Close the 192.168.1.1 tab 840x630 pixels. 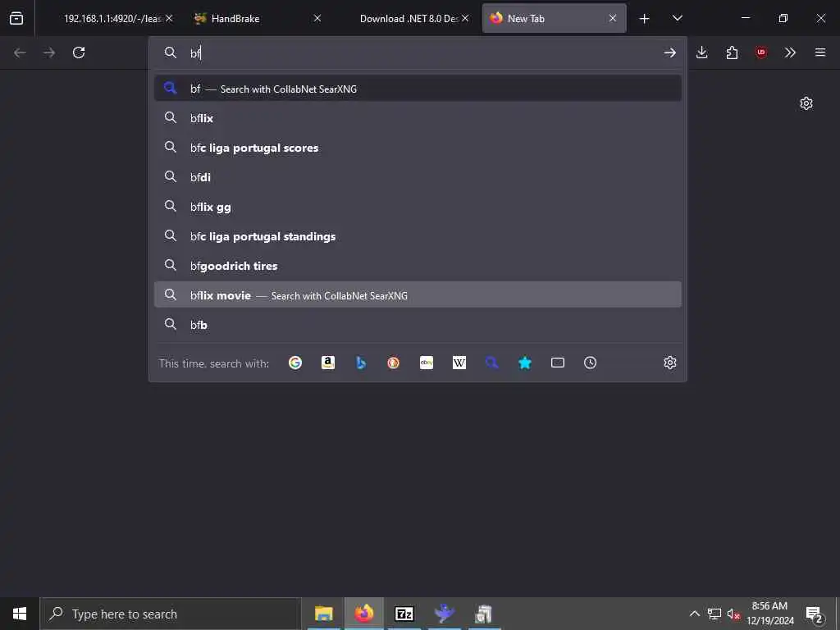[x=169, y=19]
